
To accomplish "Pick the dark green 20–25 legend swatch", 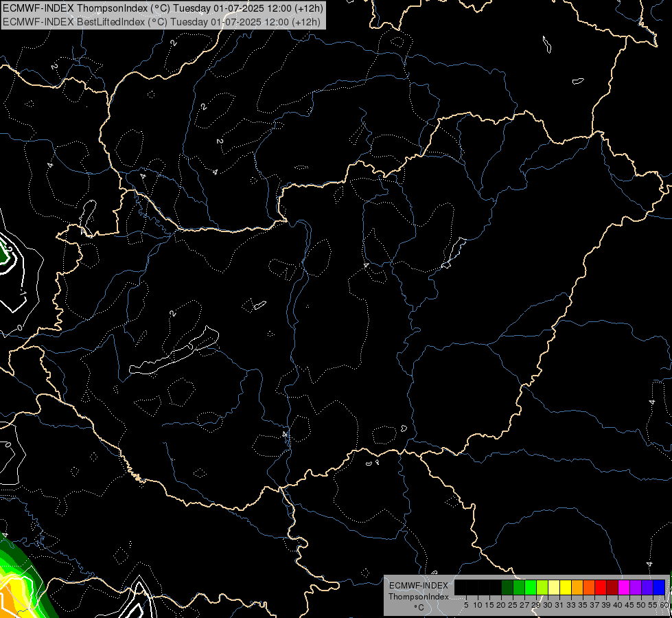I will pyautogui.click(x=507, y=587).
